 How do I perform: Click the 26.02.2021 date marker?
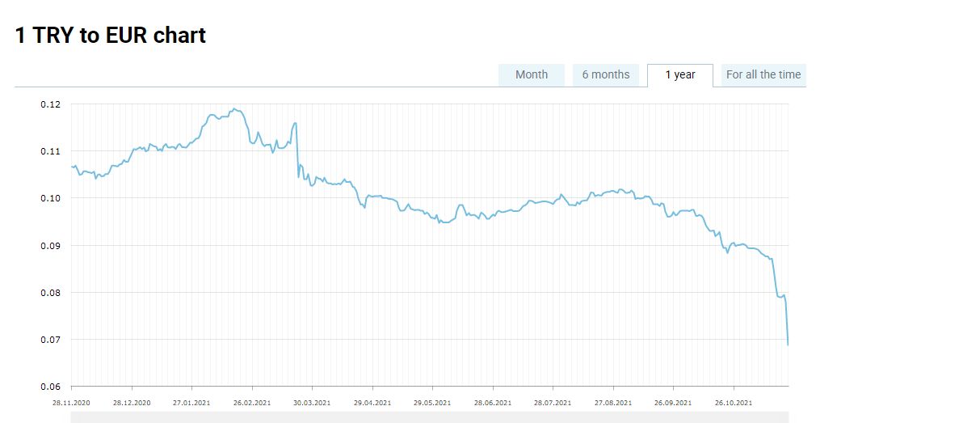pos(252,402)
